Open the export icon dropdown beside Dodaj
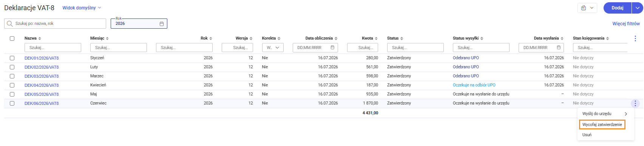The width and height of the screenshot is (644, 146). coord(587,8)
